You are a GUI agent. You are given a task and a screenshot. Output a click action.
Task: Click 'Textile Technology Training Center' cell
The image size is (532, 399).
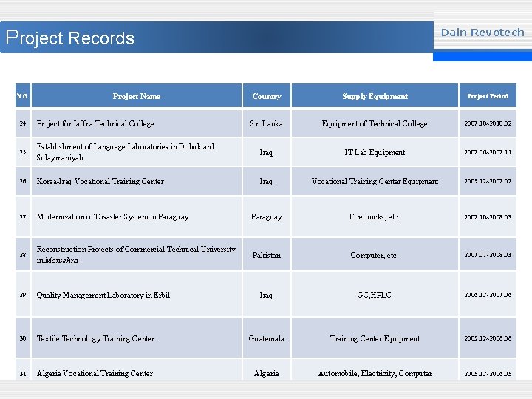[137, 338]
